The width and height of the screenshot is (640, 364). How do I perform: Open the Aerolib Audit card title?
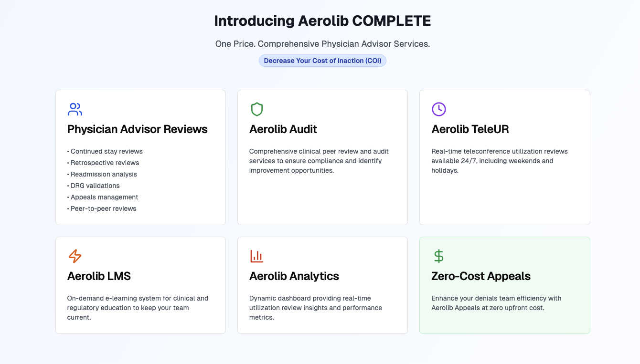pyautogui.click(x=283, y=129)
